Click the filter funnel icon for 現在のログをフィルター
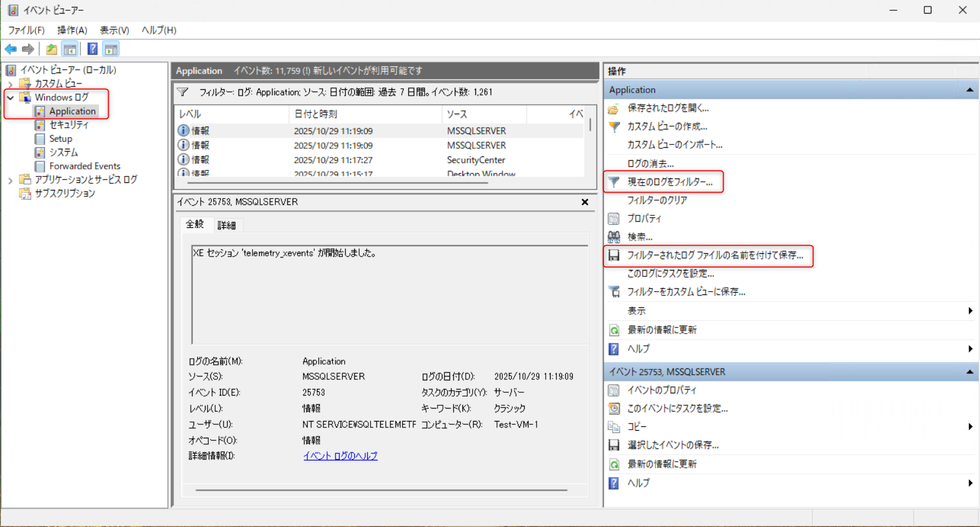 pos(614,182)
